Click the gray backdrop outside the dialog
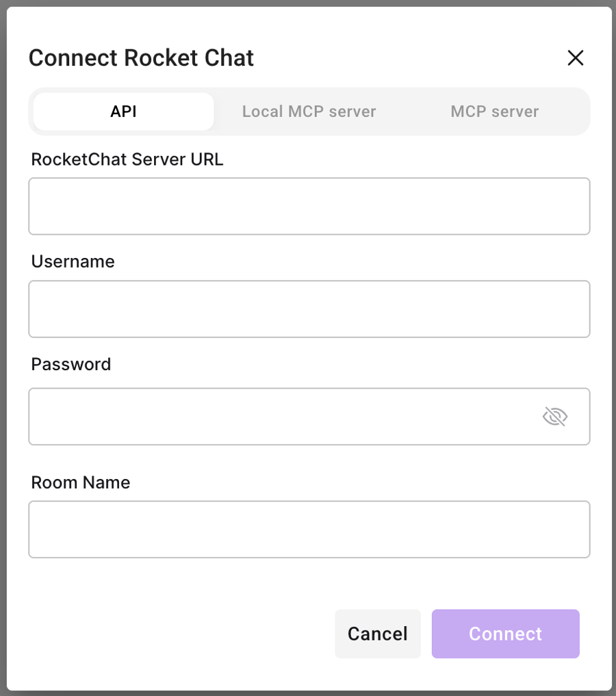The height and width of the screenshot is (696, 616). 3,342
